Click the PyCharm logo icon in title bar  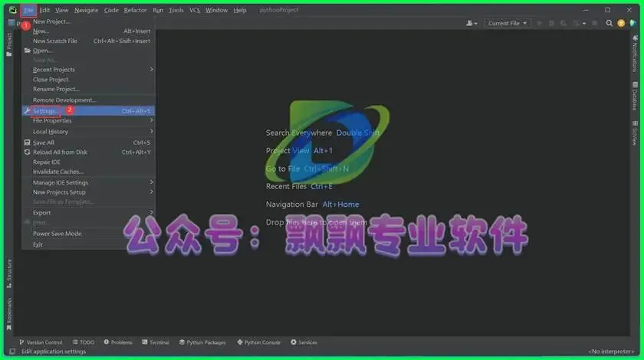point(13,10)
